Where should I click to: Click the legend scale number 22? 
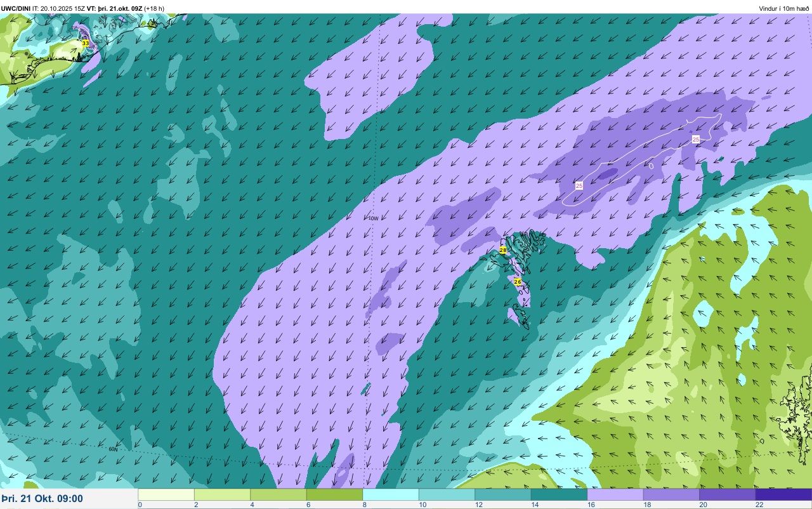[x=759, y=505]
